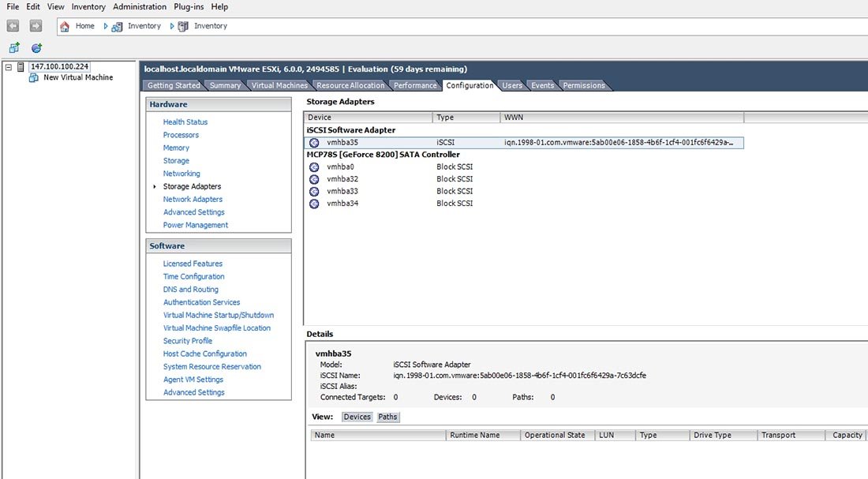The height and width of the screenshot is (479, 868).
Task: Select the Devices view toggle
Action: point(357,417)
